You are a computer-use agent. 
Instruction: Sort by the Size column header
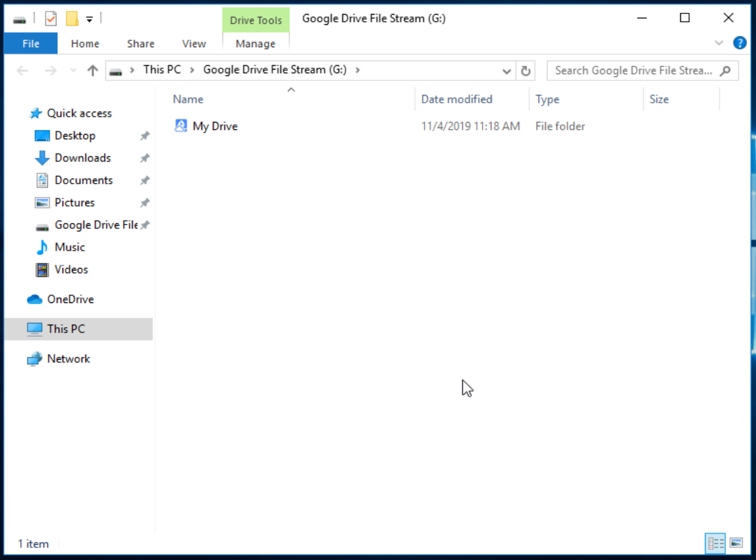point(659,99)
